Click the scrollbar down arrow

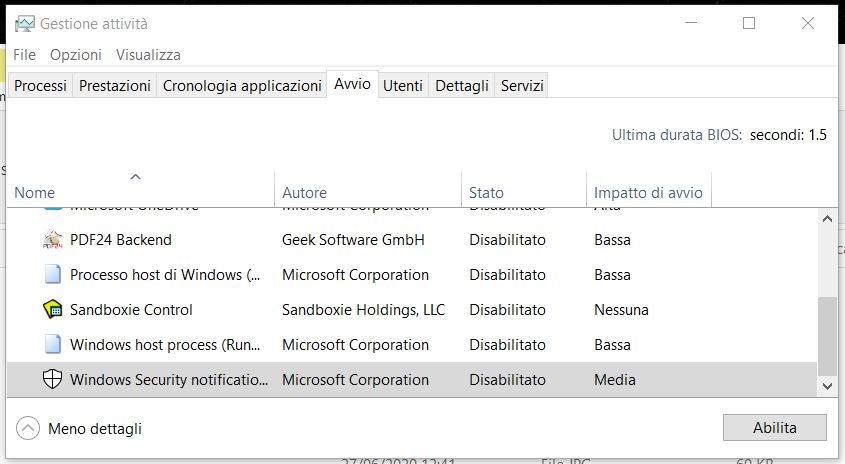click(x=828, y=385)
